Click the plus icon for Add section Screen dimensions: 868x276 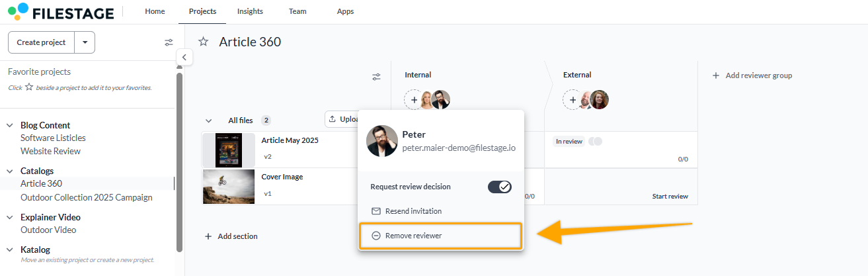point(208,236)
